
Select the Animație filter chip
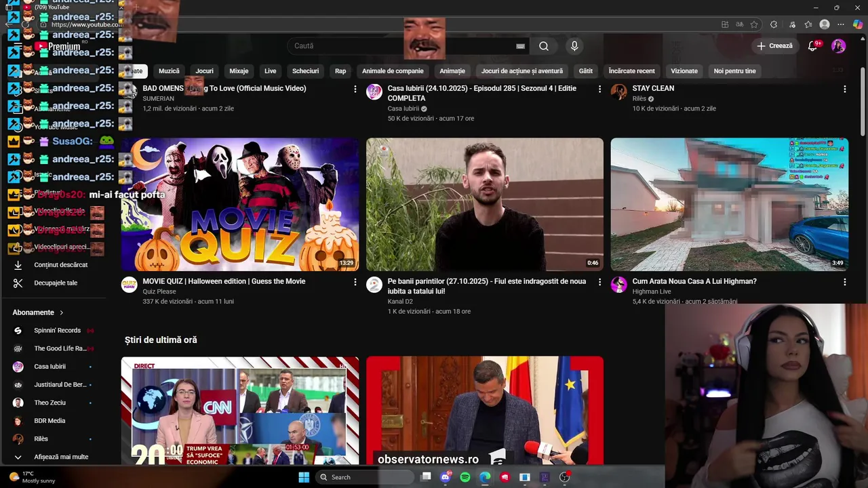point(452,71)
